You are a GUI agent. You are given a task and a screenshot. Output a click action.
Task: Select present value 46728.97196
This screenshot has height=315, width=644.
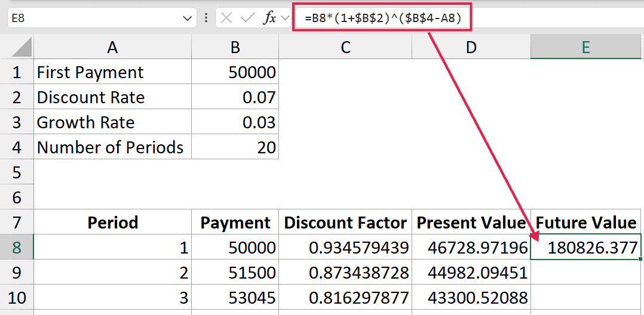(471, 248)
